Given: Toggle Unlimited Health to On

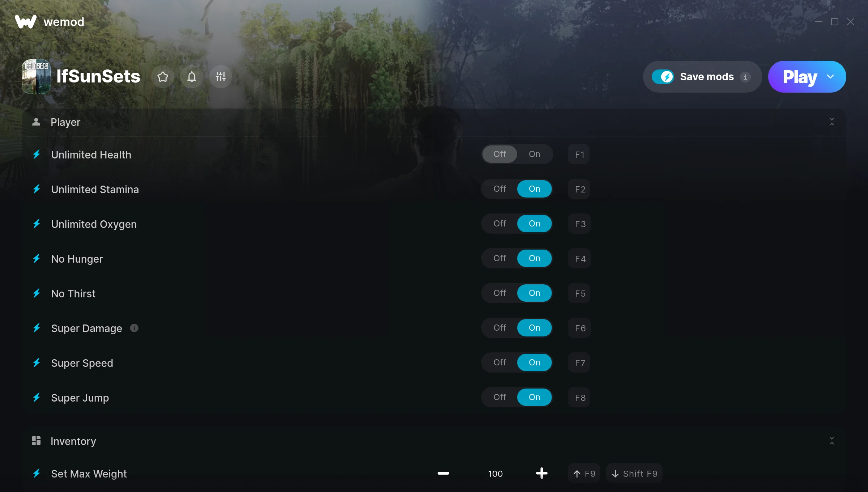Looking at the screenshot, I should coord(533,154).
